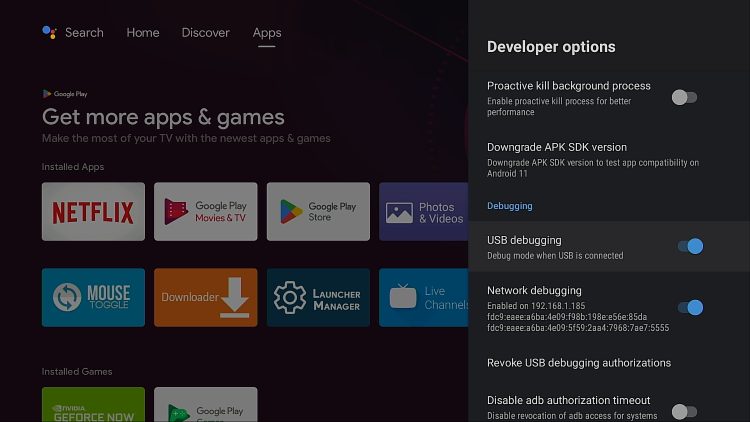Select the Search label

point(84,33)
